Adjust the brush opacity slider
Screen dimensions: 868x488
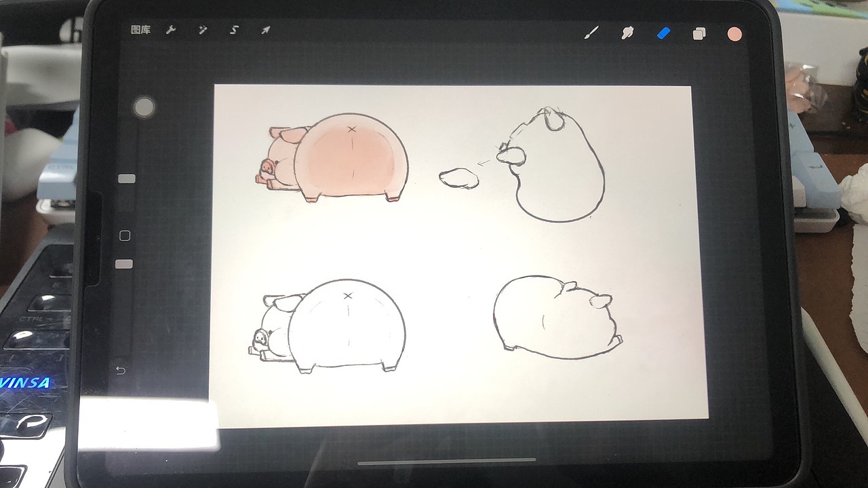124,263
